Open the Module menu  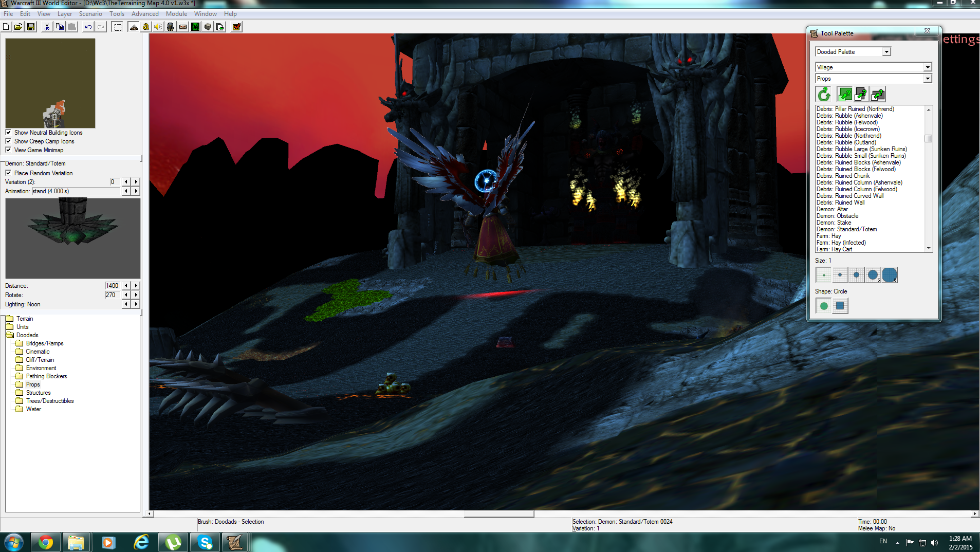coord(176,14)
